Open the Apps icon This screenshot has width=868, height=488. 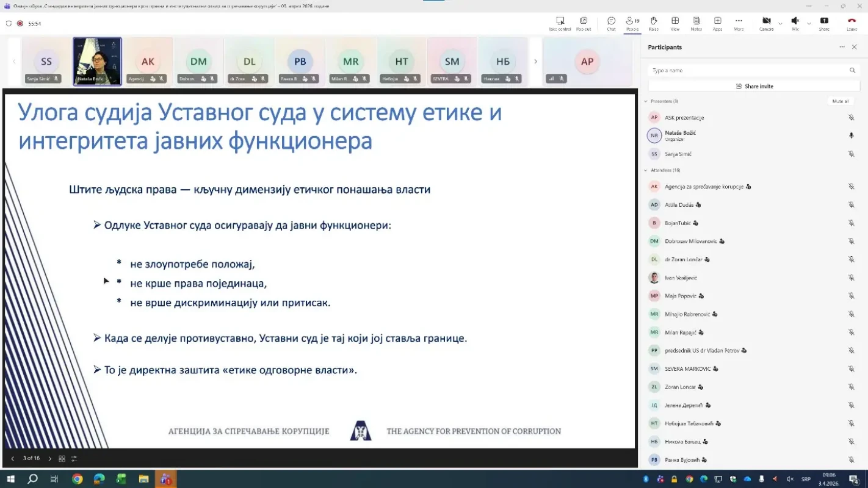(x=717, y=22)
